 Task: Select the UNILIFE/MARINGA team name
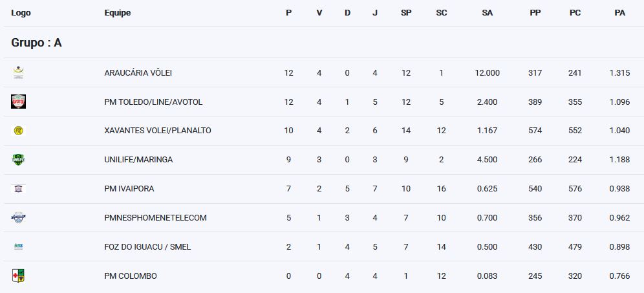coord(138,160)
